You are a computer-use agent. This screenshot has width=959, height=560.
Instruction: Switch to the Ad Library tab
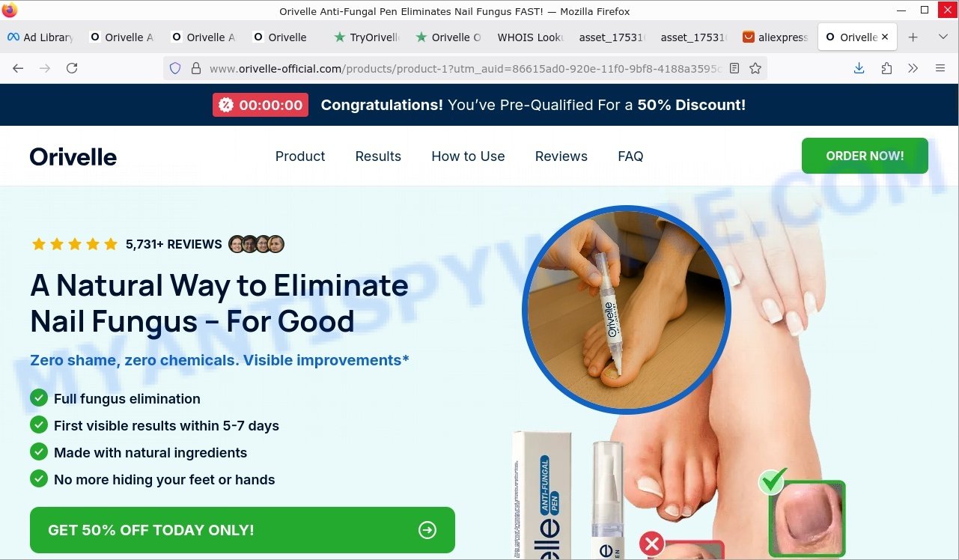pos(40,37)
